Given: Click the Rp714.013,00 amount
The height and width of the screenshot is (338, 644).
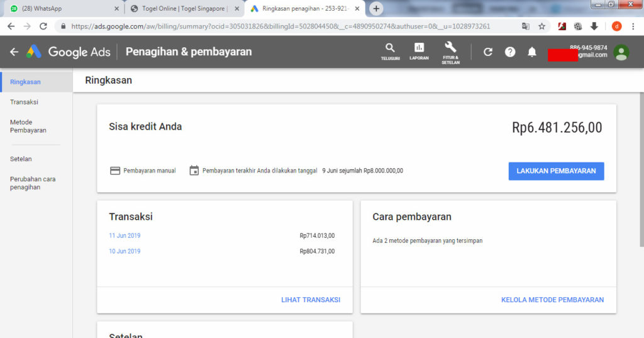Looking at the screenshot, I should tap(317, 235).
